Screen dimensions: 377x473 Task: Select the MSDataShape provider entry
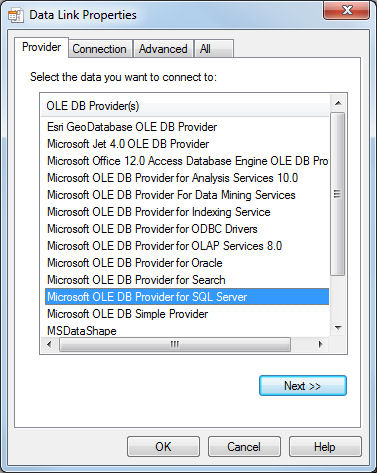[82, 331]
